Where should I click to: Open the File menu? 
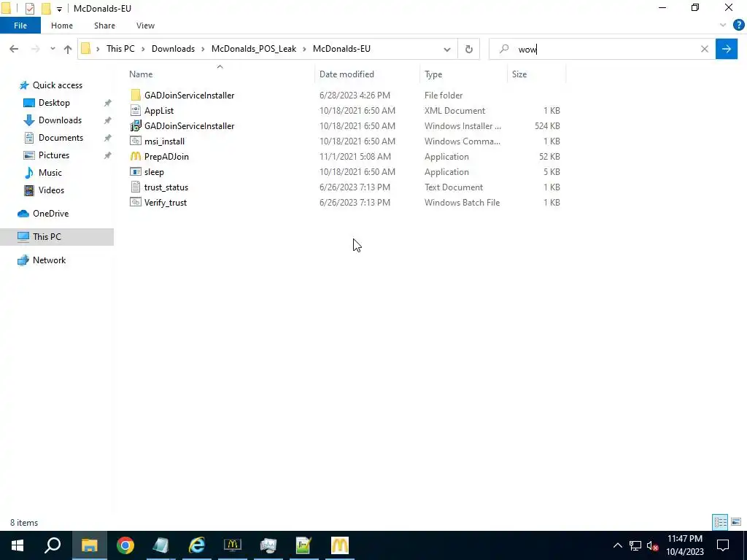pyautogui.click(x=20, y=26)
